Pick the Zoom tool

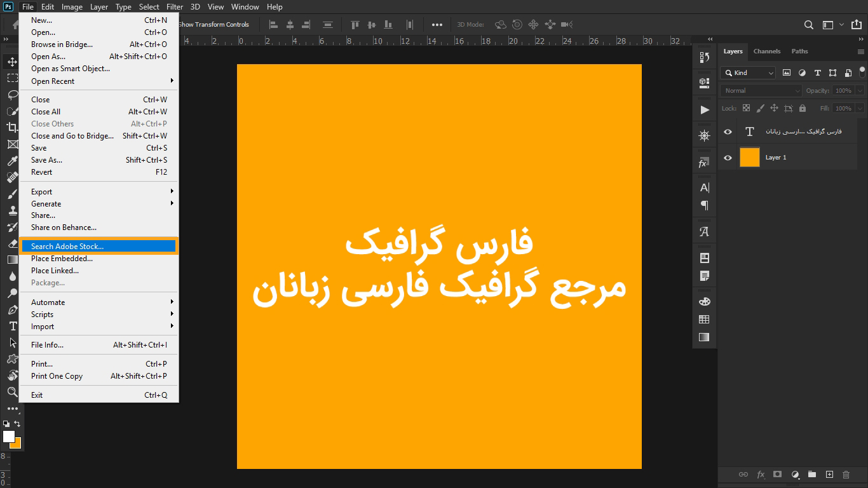(x=11, y=392)
